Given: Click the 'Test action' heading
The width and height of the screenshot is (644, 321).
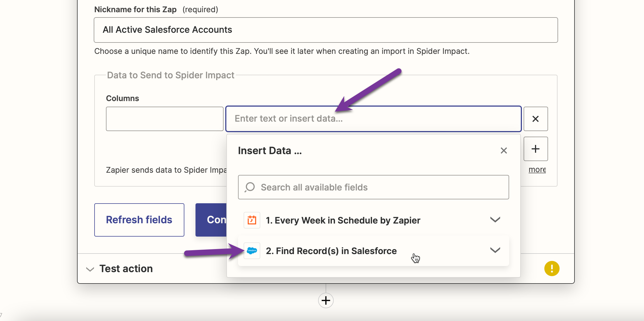Looking at the screenshot, I should click(126, 269).
